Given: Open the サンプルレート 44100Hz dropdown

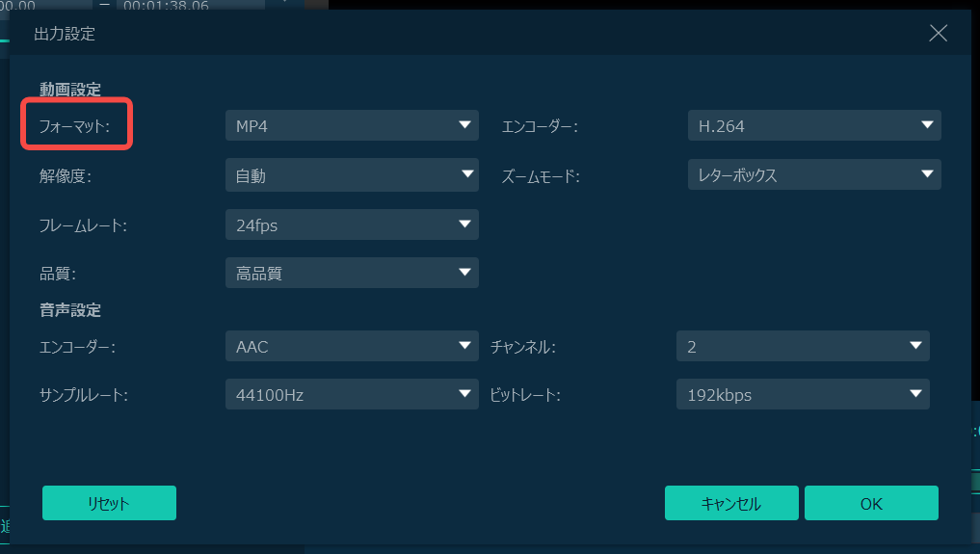Looking at the screenshot, I should click(352, 394).
